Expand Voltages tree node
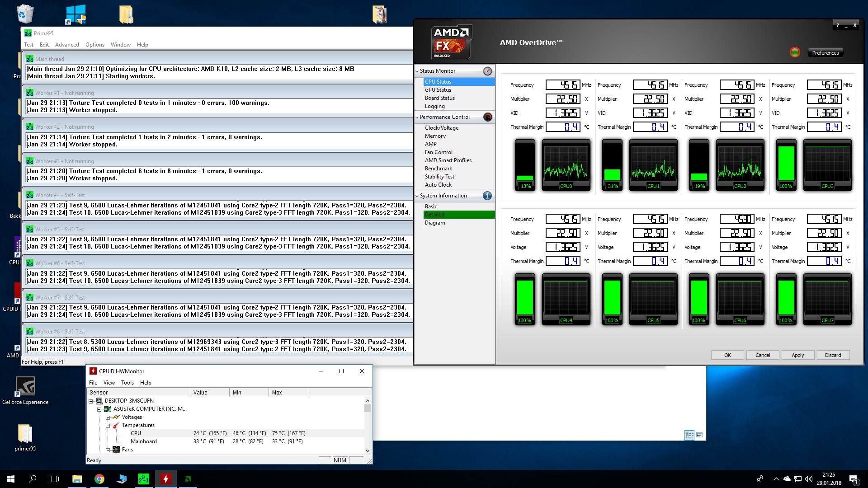Screen dimensions: 868x488 (x=108, y=417)
